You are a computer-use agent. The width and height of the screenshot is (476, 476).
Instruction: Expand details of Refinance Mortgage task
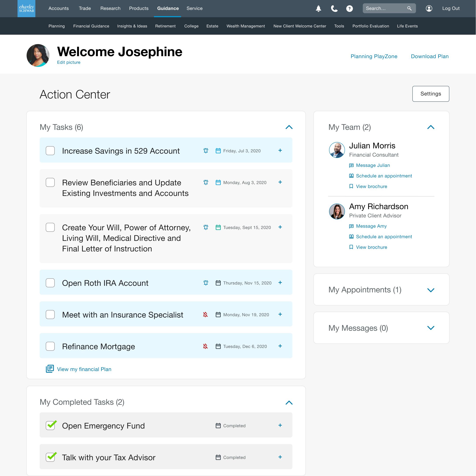coord(280,346)
